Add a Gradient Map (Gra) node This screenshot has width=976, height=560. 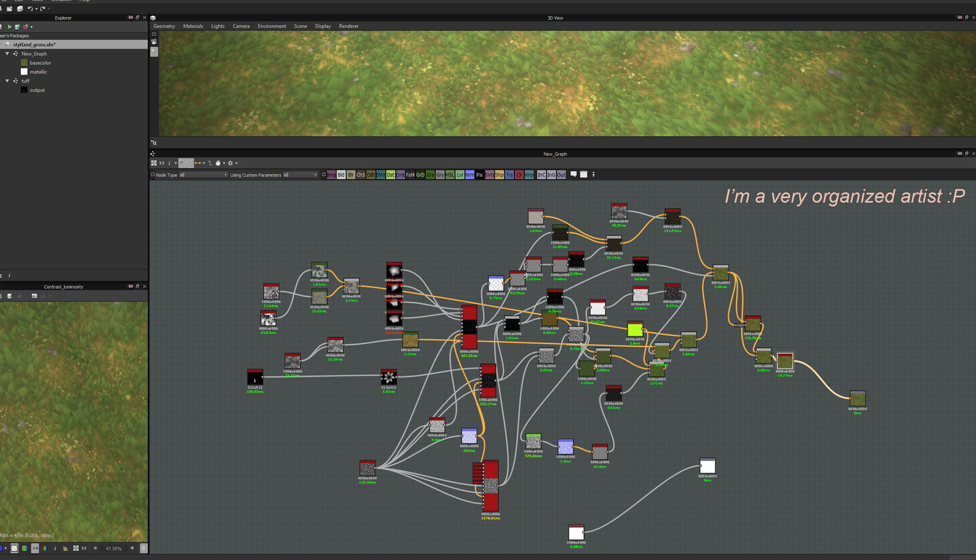pyautogui.click(x=430, y=174)
